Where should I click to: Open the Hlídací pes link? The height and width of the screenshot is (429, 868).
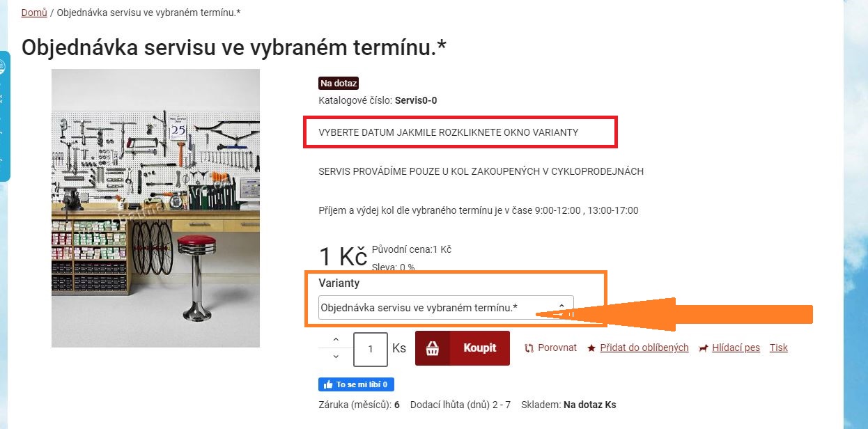[736, 348]
